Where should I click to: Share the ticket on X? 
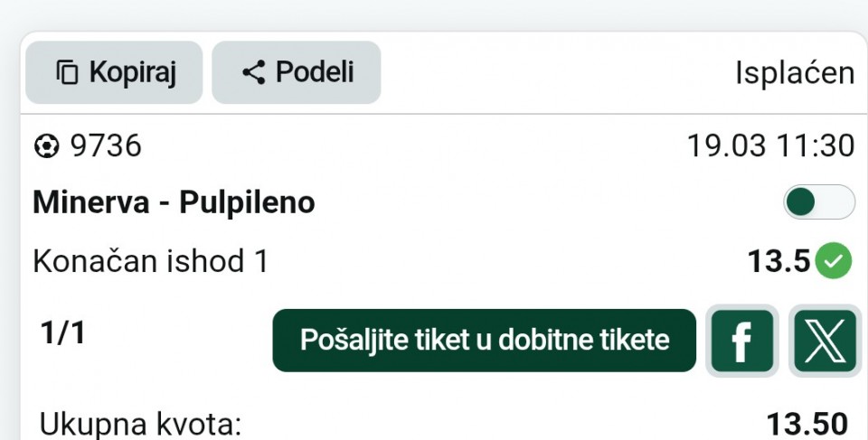[825, 341]
